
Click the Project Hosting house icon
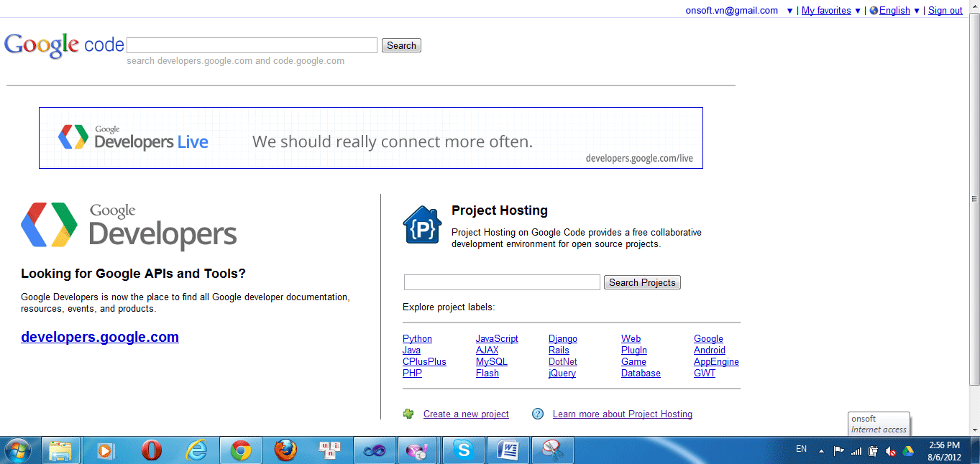coord(422,225)
